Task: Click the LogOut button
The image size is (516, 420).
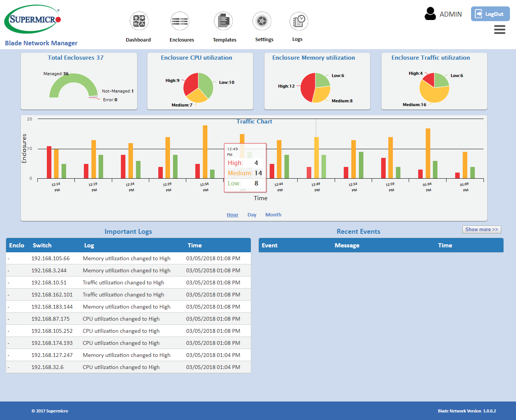Action: (490, 14)
